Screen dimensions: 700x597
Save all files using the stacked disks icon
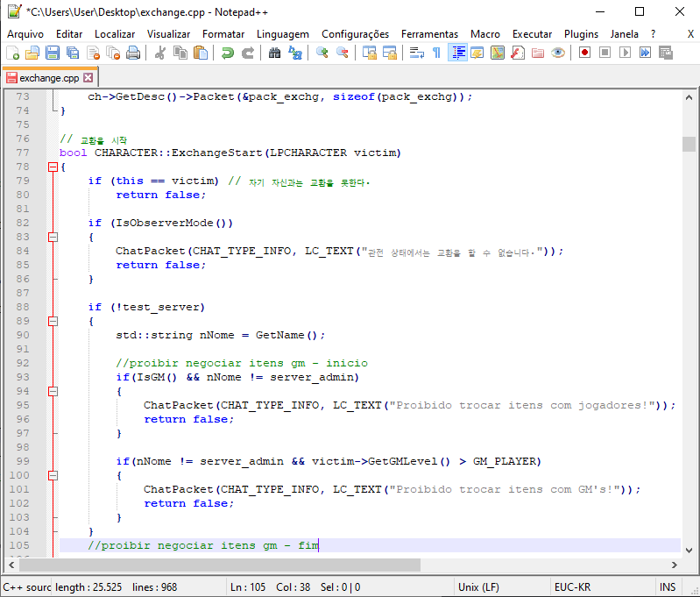click(73, 53)
